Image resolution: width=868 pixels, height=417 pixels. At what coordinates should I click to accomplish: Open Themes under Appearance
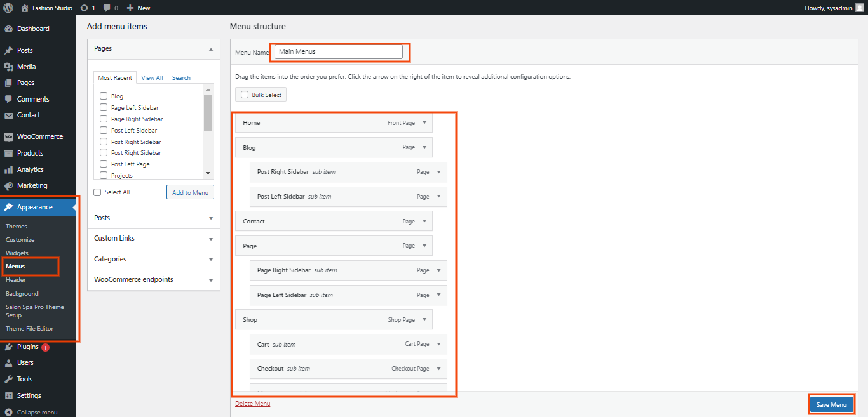(17, 226)
